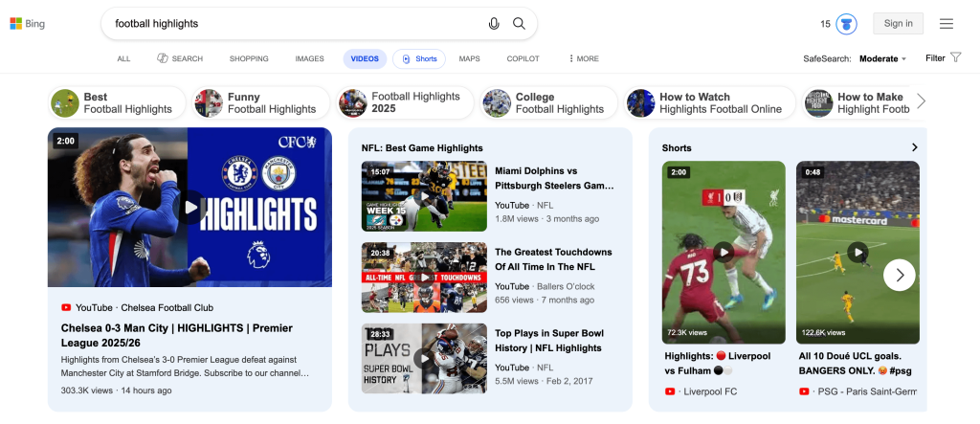Play the Liverpool vs Fulham short
The image size is (980, 424).
724,252
